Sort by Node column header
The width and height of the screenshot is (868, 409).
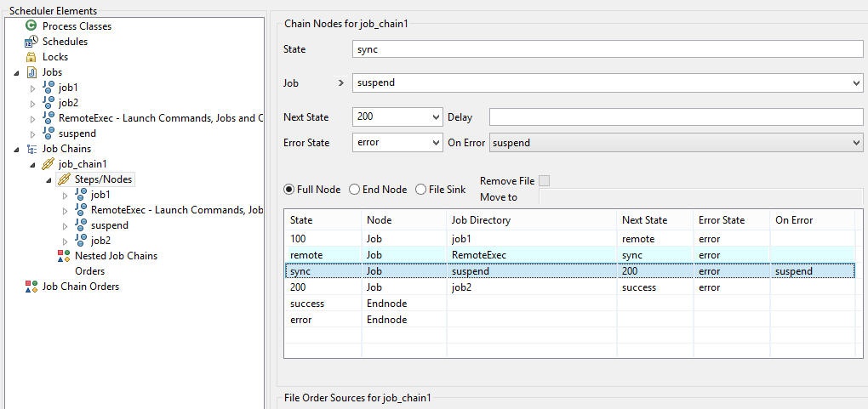[x=404, y=219]
